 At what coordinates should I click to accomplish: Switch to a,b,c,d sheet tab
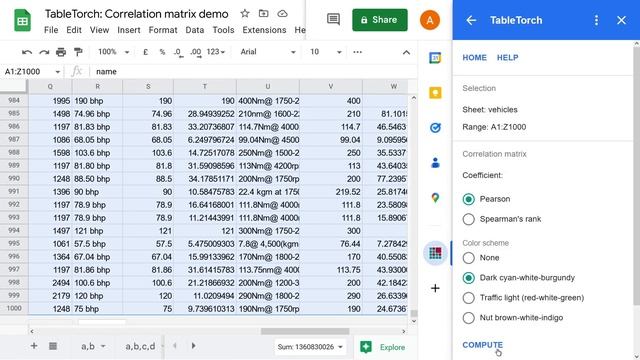(140, 346)
